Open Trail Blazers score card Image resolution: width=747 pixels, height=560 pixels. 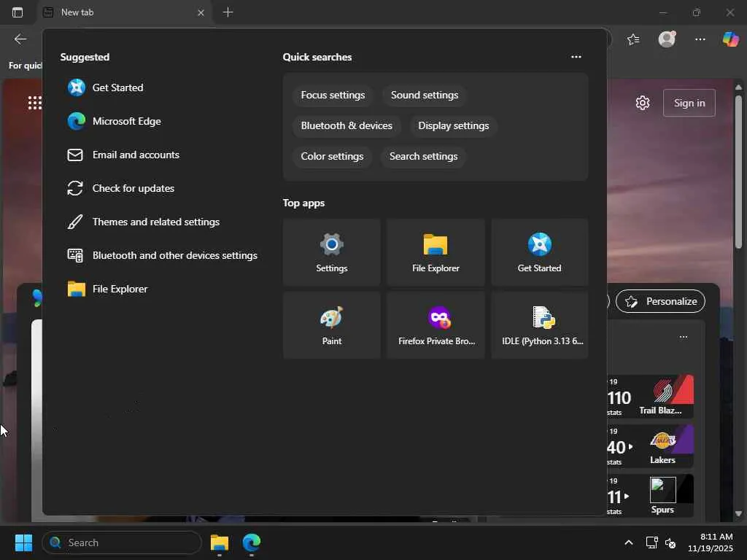[x=651, y=397]
